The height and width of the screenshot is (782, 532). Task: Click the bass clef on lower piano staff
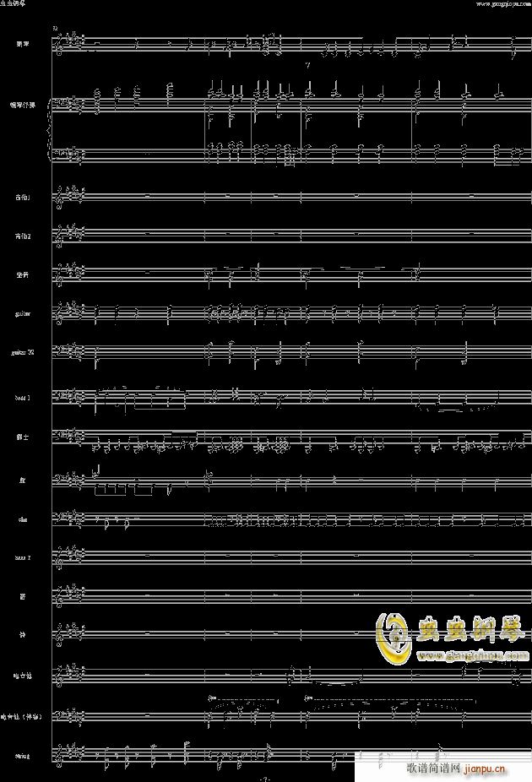pyautogui.click(x=57, y=155)
